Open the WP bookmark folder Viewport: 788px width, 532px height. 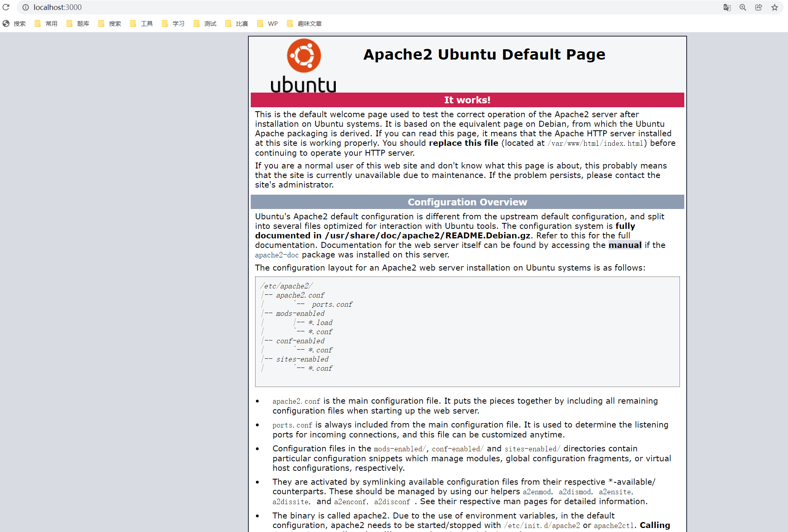coord(267,23)
